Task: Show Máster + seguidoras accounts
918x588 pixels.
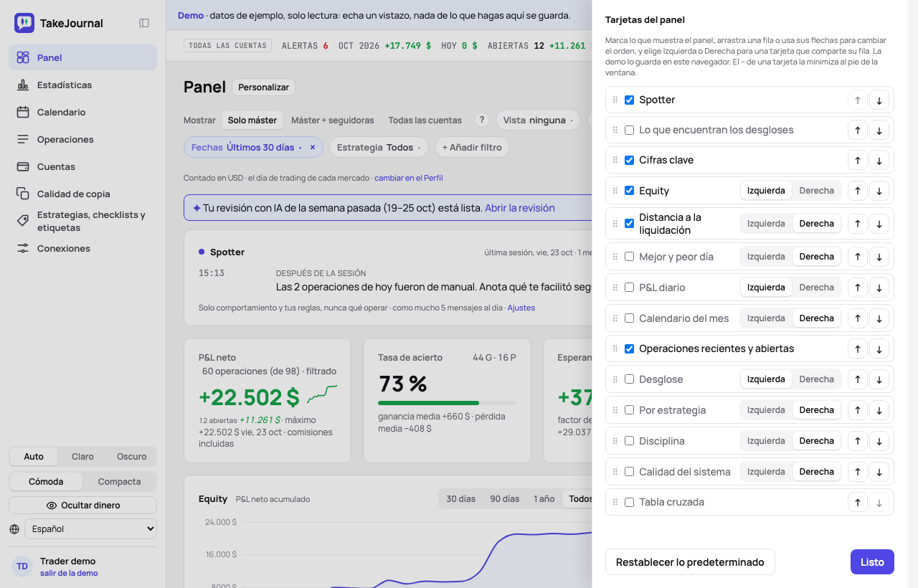Action: 332,120
